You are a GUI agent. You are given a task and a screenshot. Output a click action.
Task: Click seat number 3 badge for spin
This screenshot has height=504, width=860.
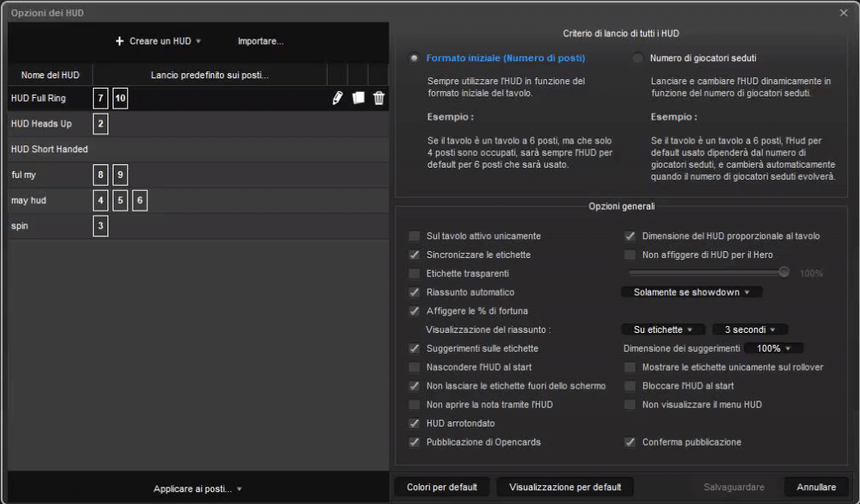tap(101, 225)
